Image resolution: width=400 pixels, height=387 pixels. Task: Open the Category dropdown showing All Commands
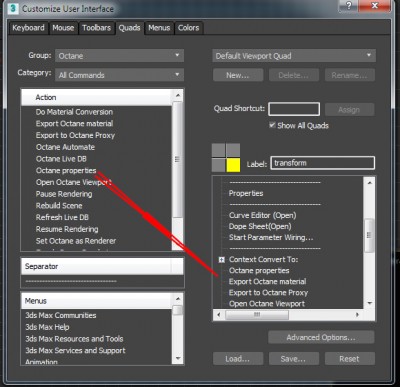point(119,75)
